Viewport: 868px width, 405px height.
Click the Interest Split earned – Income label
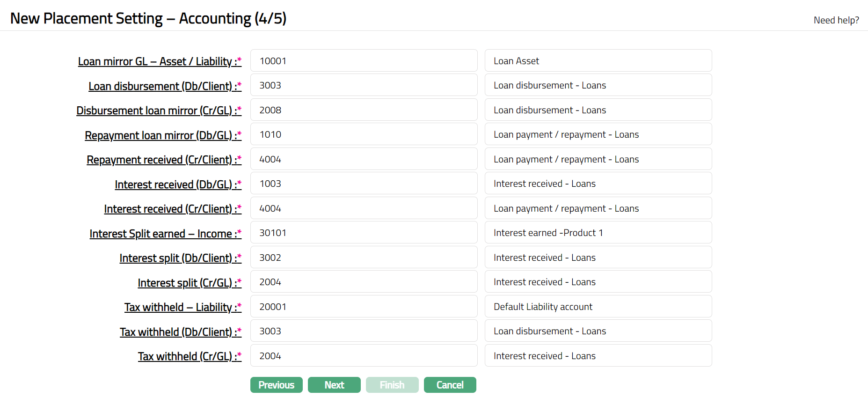point(165,234)
